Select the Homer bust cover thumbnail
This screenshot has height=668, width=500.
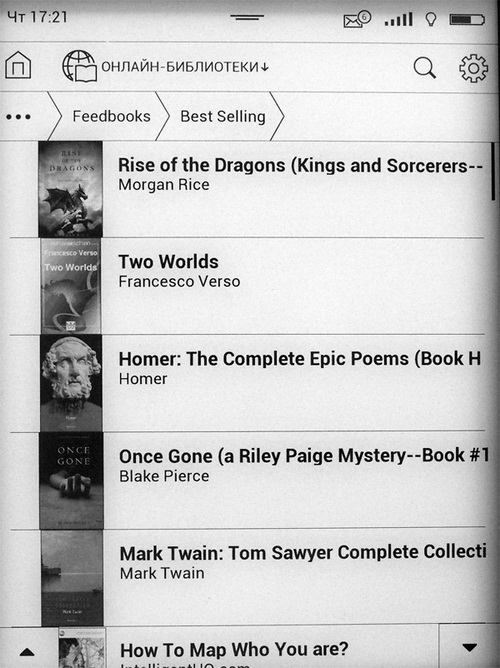pos(71,383)
